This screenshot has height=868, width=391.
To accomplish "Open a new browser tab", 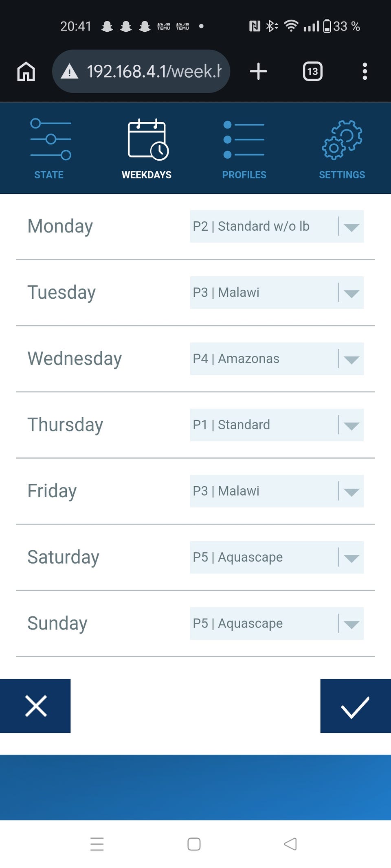I will pos(258,72).
